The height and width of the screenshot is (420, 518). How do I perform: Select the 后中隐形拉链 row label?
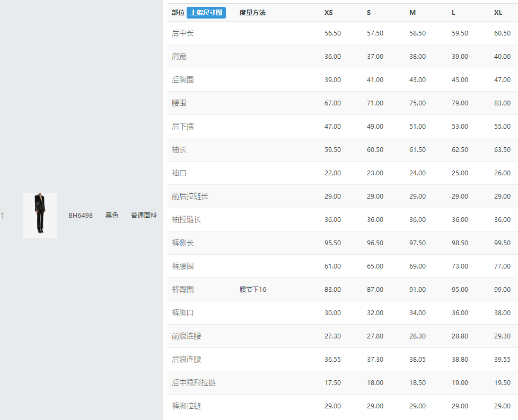tap(194, 383)
